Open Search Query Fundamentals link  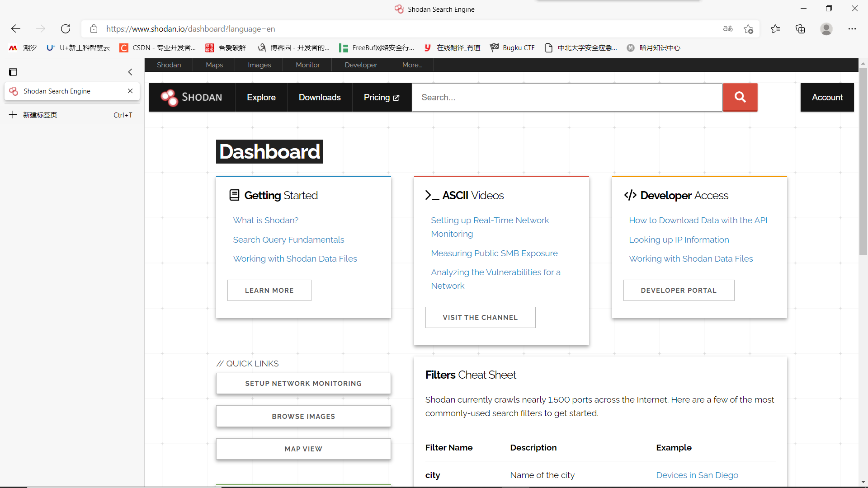288,239
